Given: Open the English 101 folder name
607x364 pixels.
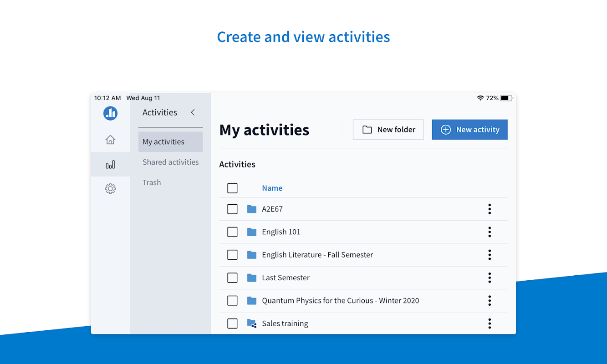Looking at the screenshot, I should click(x=281, y=232).
